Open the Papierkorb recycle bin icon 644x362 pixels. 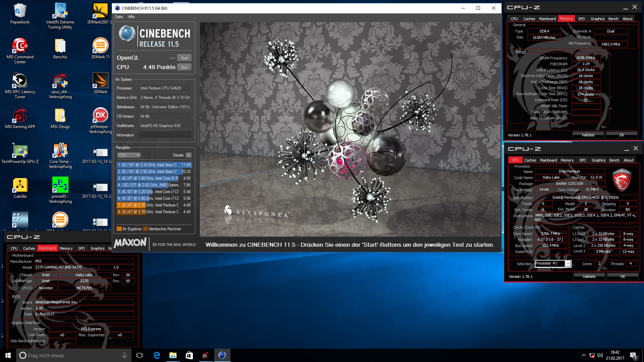click(x=20, y=14)
